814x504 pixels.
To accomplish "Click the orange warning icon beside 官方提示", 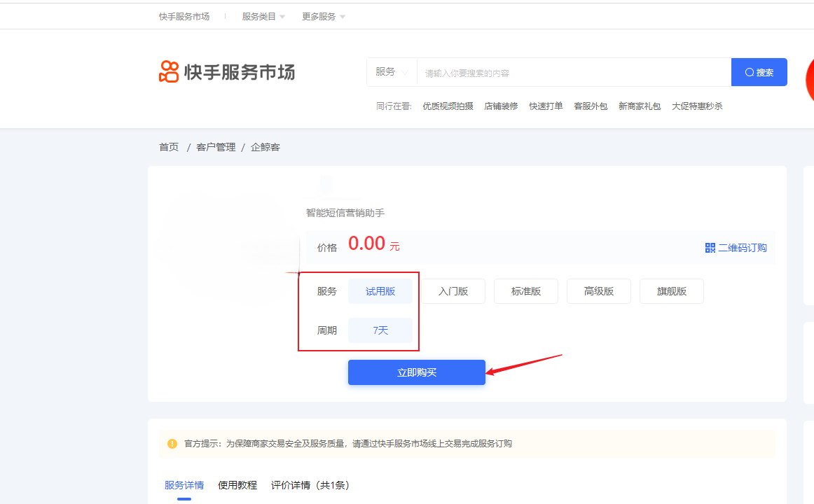I will pos(172,444).
